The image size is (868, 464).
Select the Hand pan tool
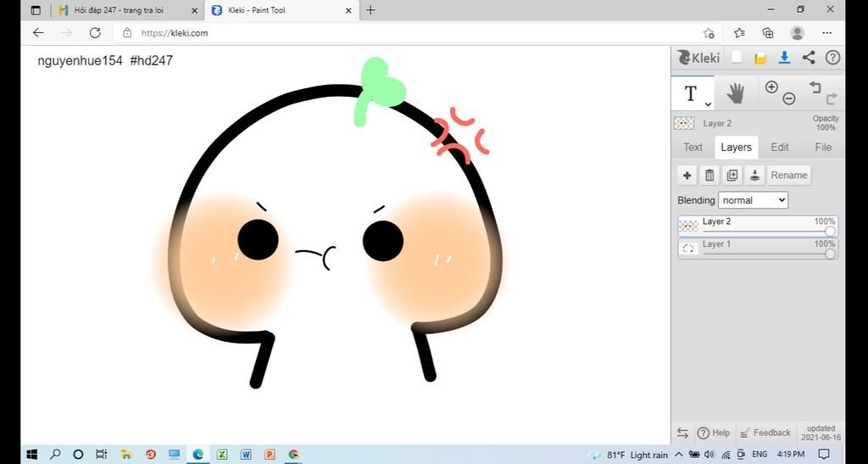point(735,93)
